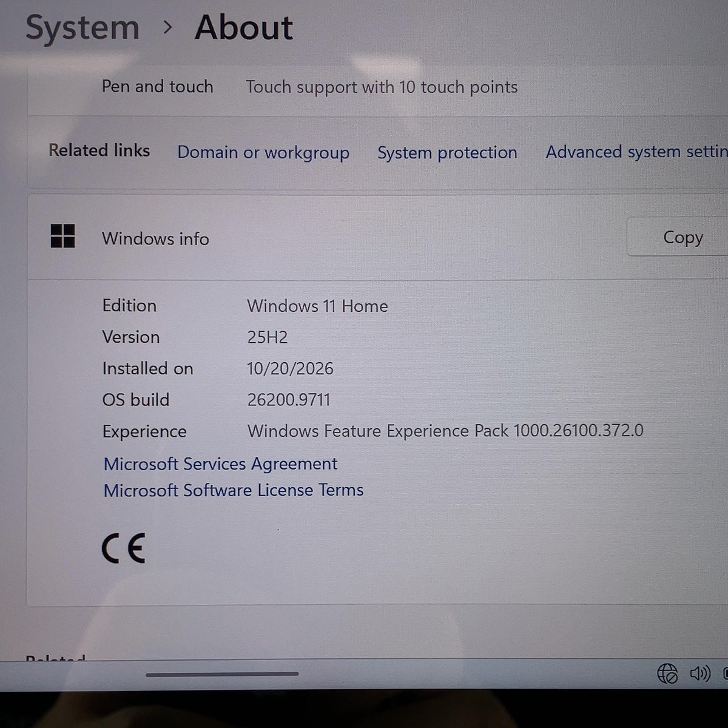The height and width of the screenshot is (728, 728).
Task: Open Microsoft Software License Terms link
Action: tap(234, 490)
